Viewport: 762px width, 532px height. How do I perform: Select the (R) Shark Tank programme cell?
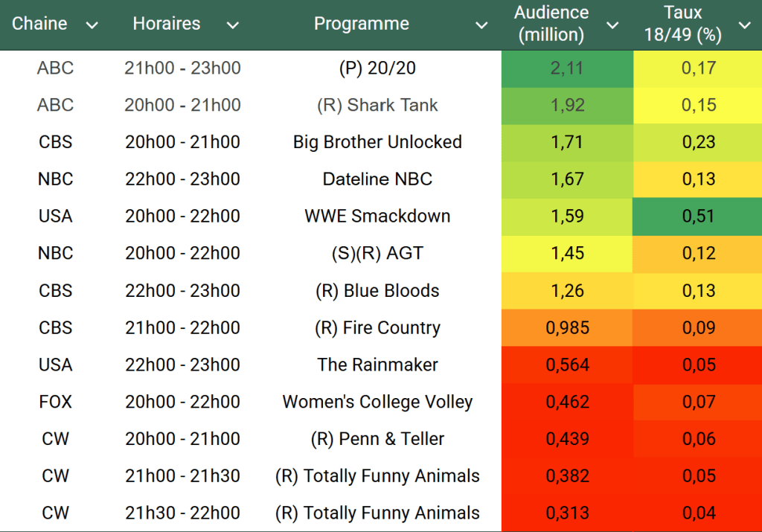click(377, 106)
